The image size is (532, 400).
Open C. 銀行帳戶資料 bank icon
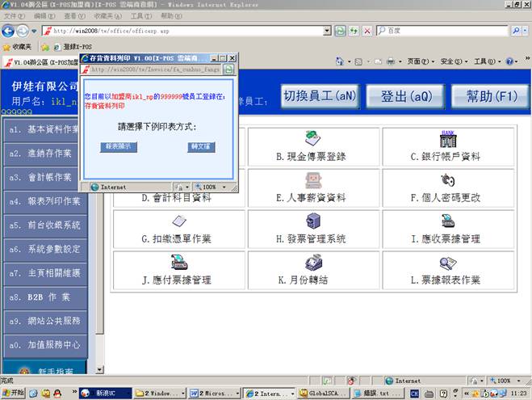(x=446, y=137)
